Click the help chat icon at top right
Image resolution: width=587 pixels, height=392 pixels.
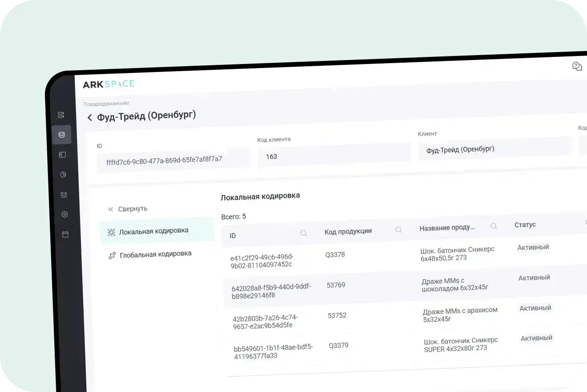click(x=577, y=67)
